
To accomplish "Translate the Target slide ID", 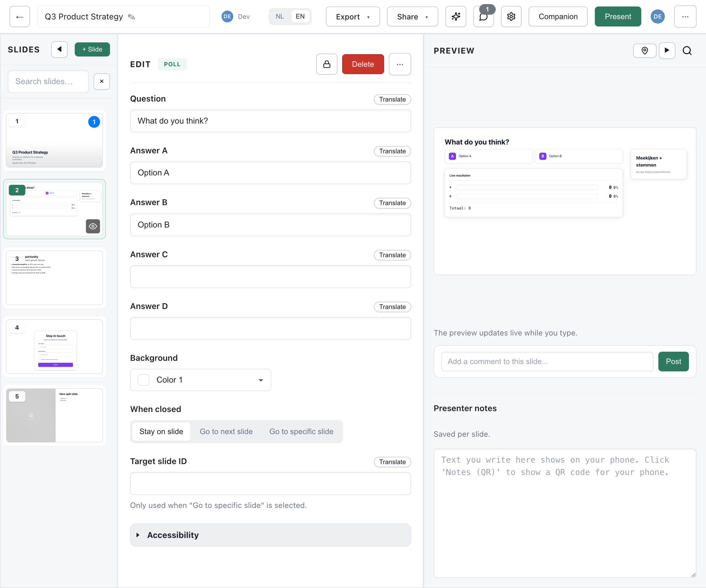I will [392, 462].
